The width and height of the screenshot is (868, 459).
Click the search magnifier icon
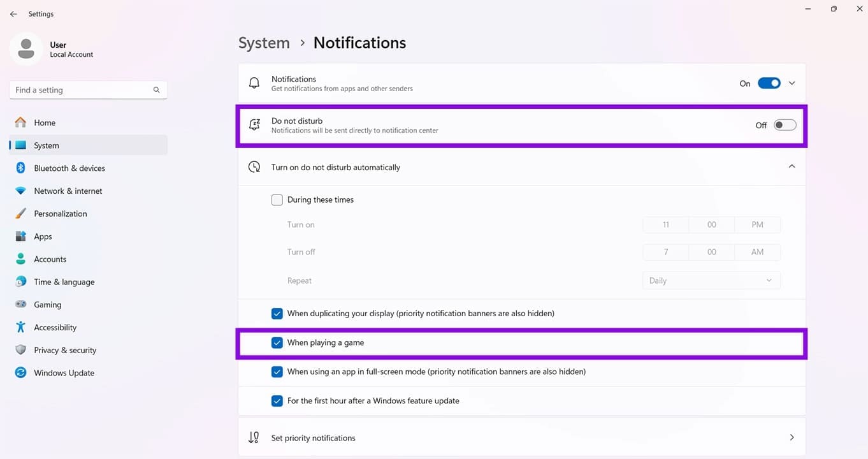tap(156, 90)
